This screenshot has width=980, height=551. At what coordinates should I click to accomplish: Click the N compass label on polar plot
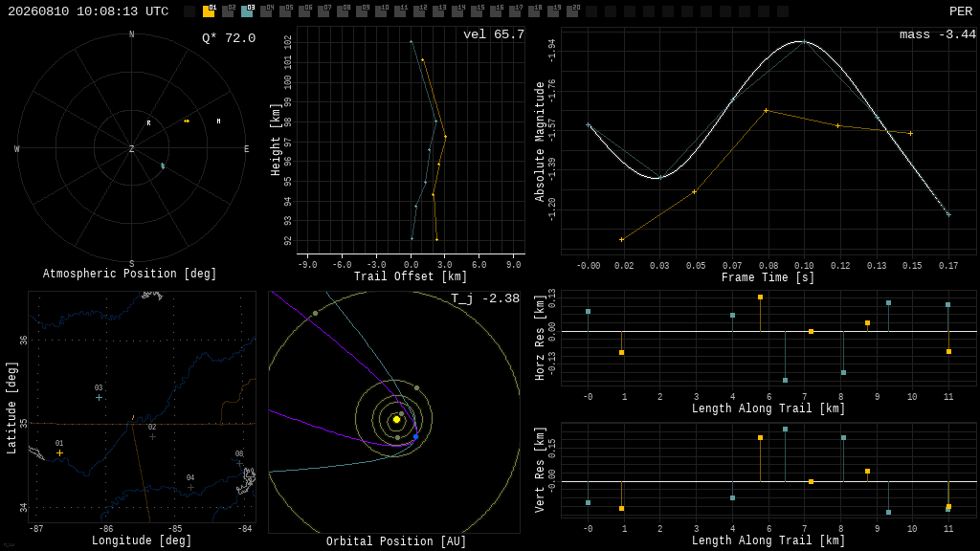coord(131,34)
